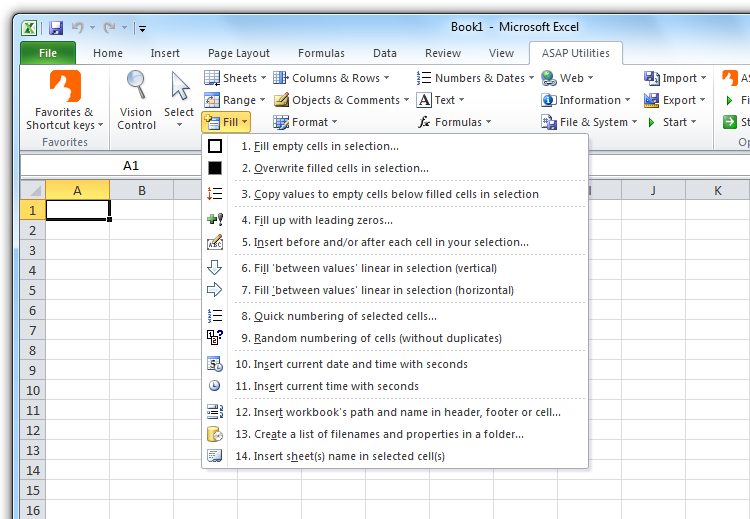Open the Web dropdown menu
Image resolution: width=750 pixels, height=519 pixels.
tap(567, 78)
